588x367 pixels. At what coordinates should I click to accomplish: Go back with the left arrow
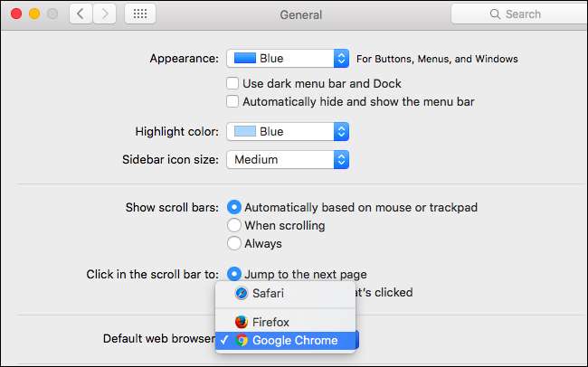pos(80,14)
